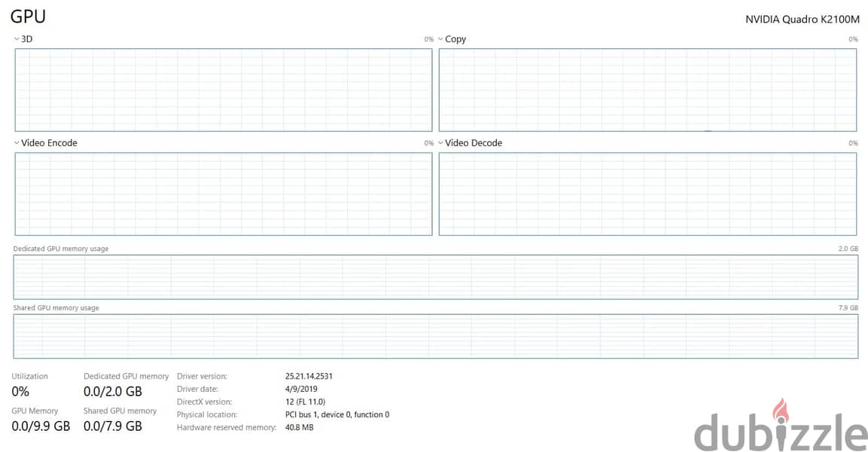
Task: Click the 0% value above the 3D graph
Action: [429, 39]
